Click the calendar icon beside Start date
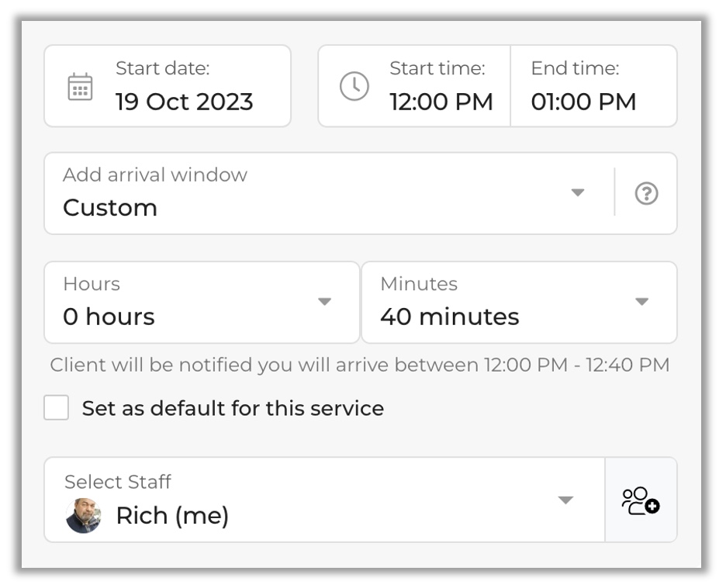Viewport: 726px width, 588px height. tap(80, 87)
